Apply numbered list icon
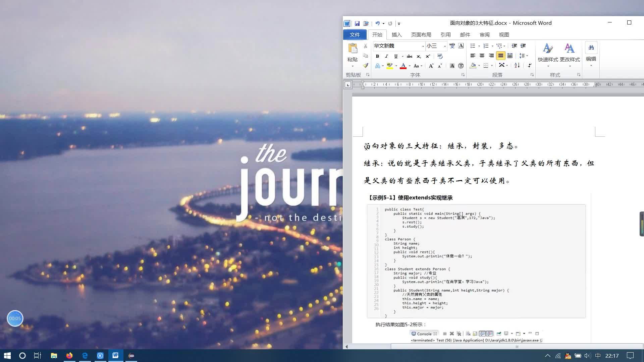 pyautogui.click(x=486, y=46)
